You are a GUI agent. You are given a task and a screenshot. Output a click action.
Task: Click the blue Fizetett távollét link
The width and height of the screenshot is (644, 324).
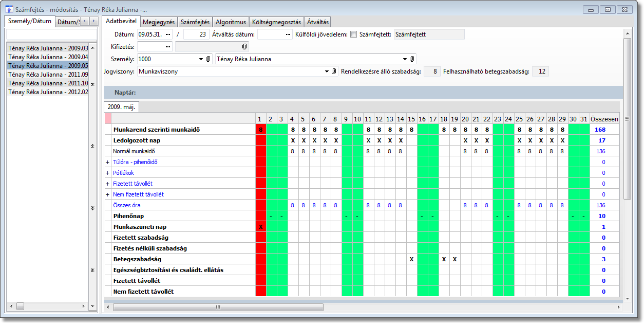pos(132,184)
